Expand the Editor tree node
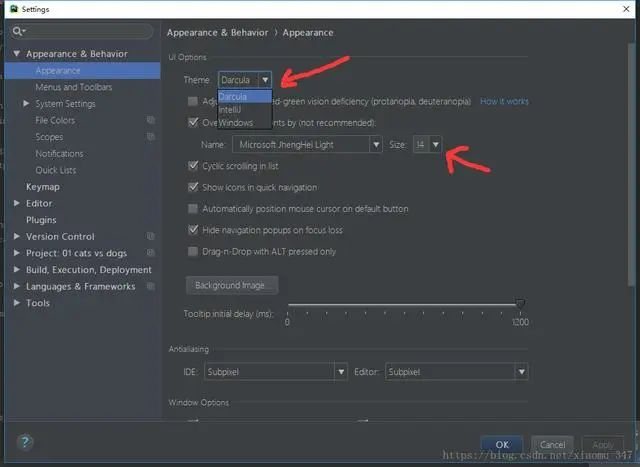This screenshot has height=467, width=640. [x=17, y=203]
